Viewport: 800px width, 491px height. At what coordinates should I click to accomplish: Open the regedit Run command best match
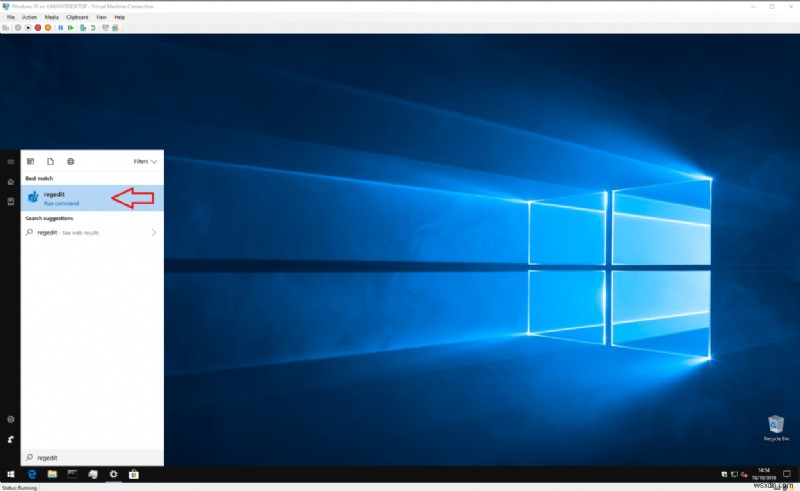pyautogui.click(x=92, y=198)
